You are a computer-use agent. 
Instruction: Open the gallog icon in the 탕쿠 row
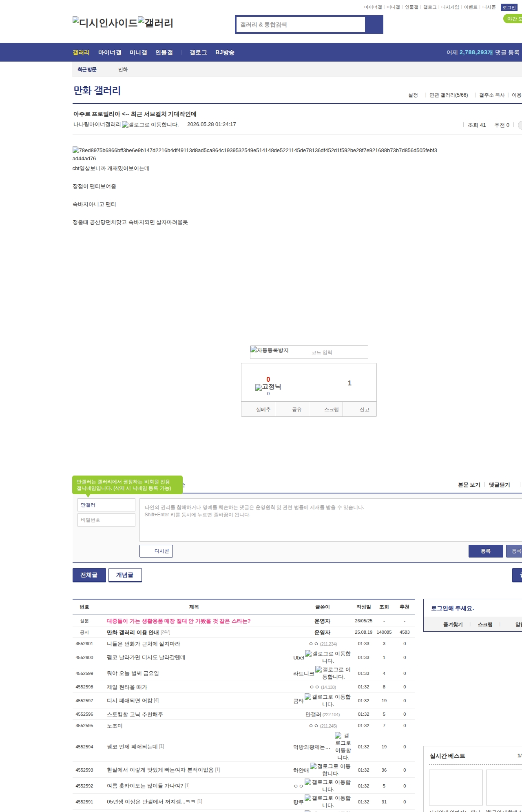327,801
